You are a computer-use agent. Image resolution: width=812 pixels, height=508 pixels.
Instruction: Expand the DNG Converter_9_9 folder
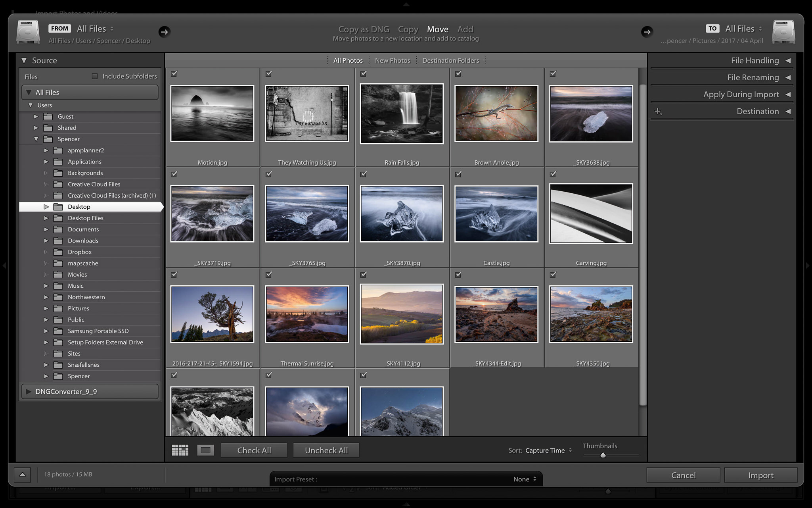pos(27,392)
